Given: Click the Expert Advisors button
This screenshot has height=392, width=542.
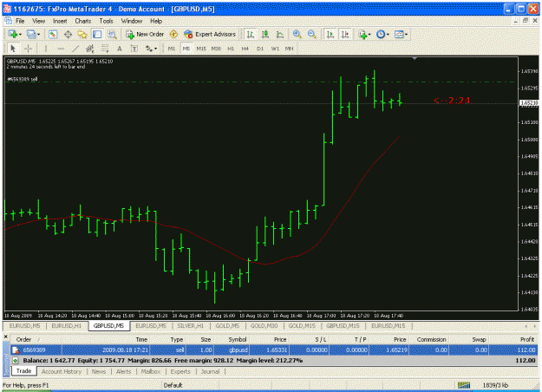Looking at the screenshot, I should tap(210, 34).
